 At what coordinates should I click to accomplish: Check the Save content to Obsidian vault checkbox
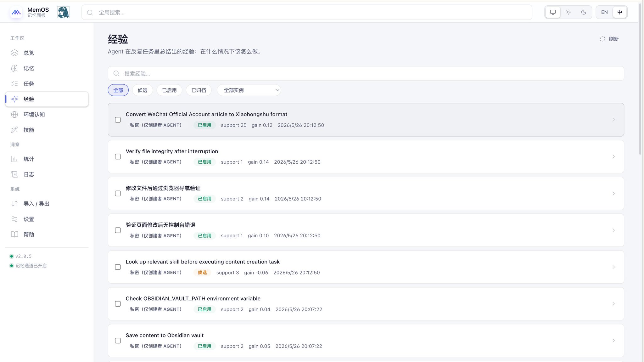pos(118,341)
